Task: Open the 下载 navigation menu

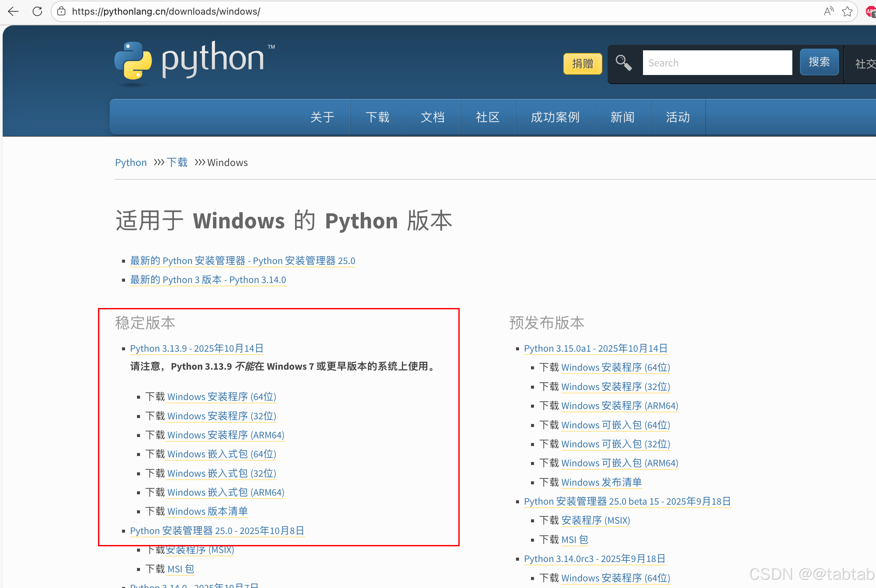Action: tap(377, 117)
